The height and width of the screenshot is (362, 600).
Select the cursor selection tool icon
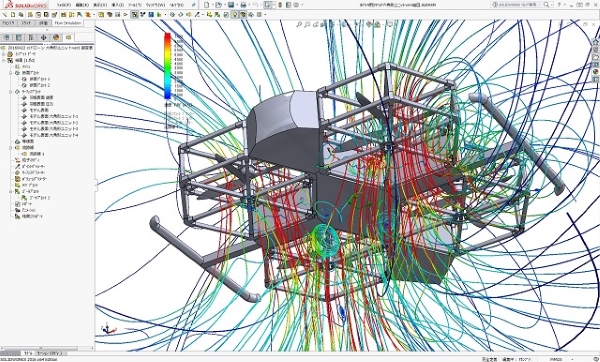(x=268, y=5)
